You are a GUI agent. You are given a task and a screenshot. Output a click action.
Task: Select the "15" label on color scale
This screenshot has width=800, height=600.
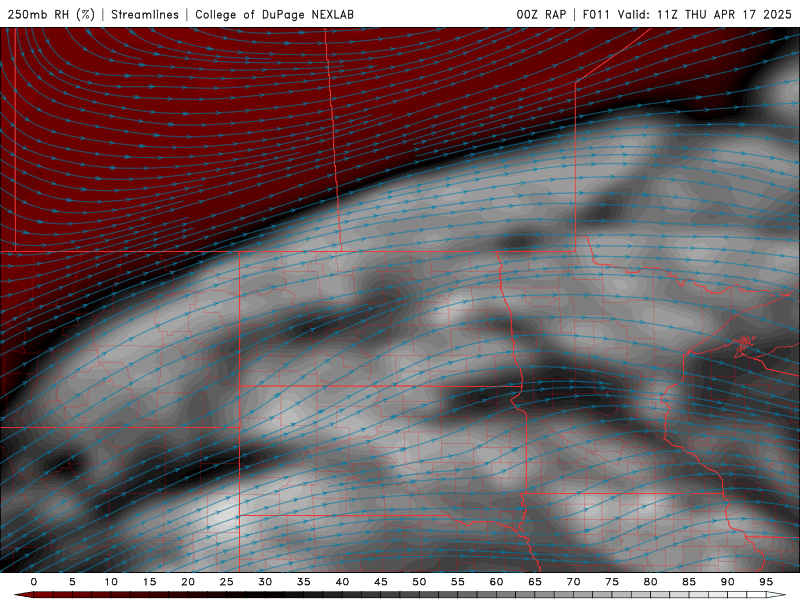tap(149, 582)
